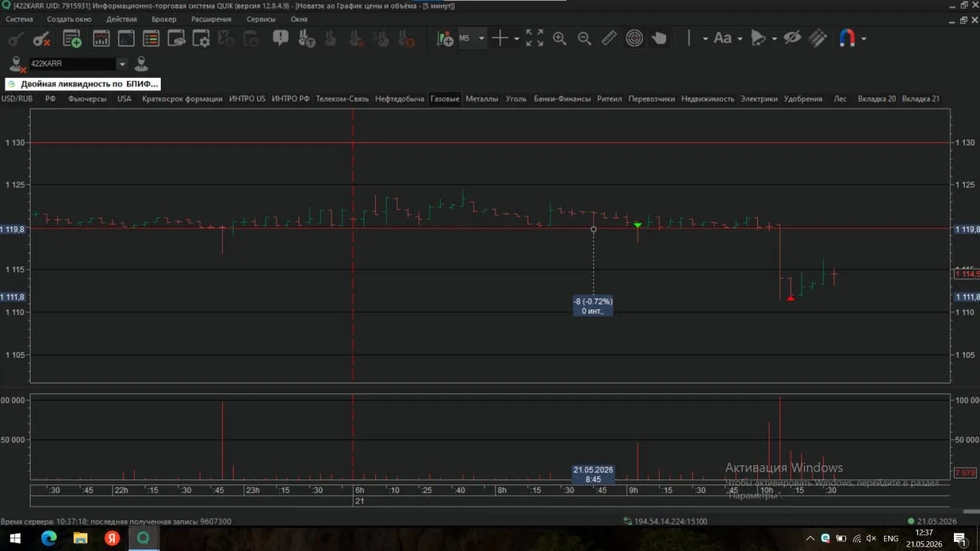Viewport: 980px width, 551px height.
Task: Click the user icon with red cross
Action: (x=17, y=64)
